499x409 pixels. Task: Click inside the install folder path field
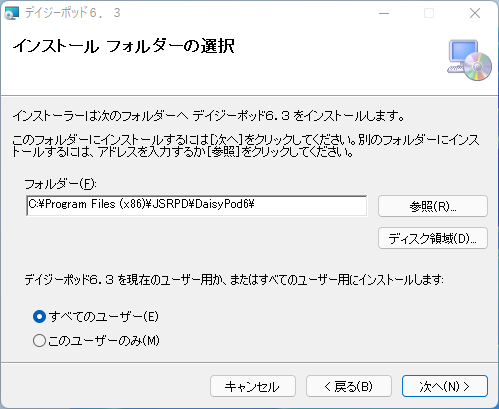pyautogui.click(x=197, y=206)
